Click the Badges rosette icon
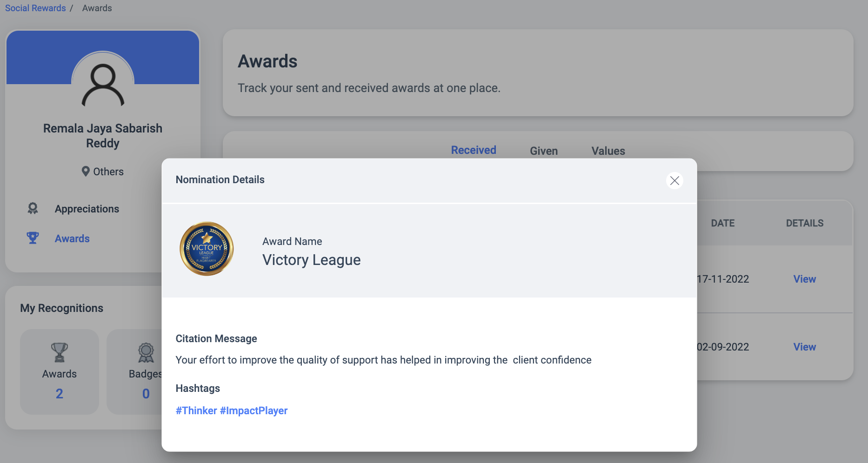 point(146,353)
